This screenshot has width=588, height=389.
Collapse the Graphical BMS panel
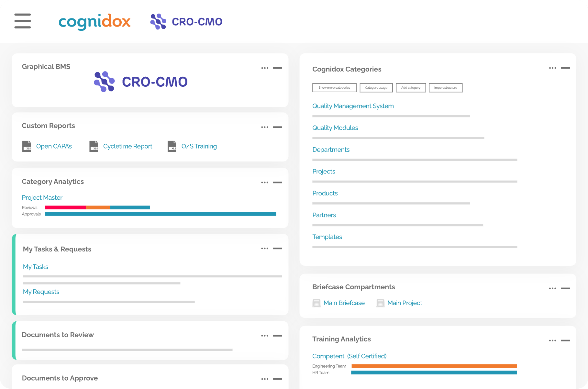tap(277, 68)
